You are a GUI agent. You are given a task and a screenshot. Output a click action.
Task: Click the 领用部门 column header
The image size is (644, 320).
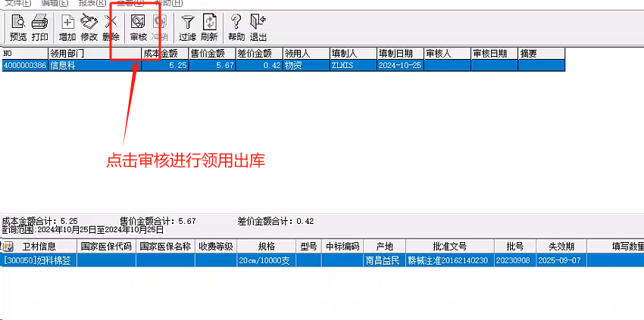coord(95,53)
